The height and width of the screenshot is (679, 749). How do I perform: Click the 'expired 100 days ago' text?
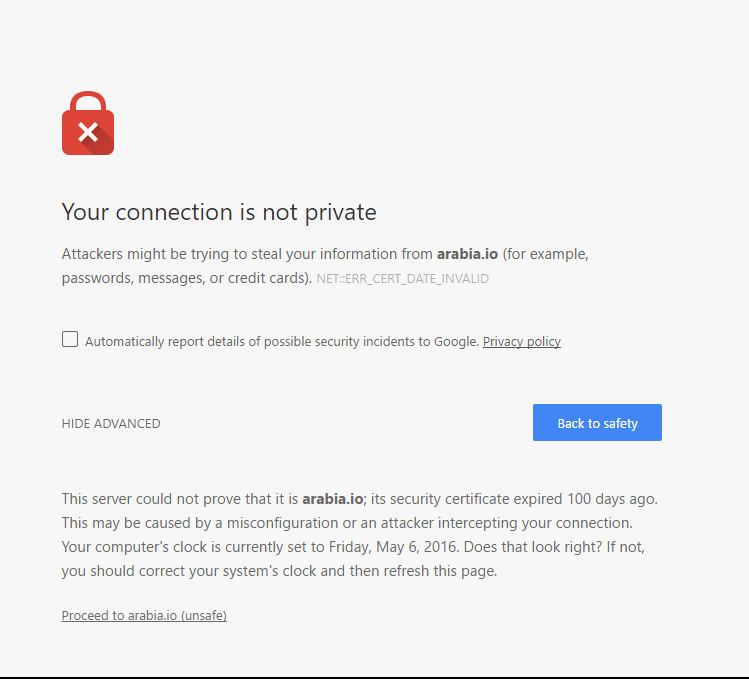click(598, 498)
